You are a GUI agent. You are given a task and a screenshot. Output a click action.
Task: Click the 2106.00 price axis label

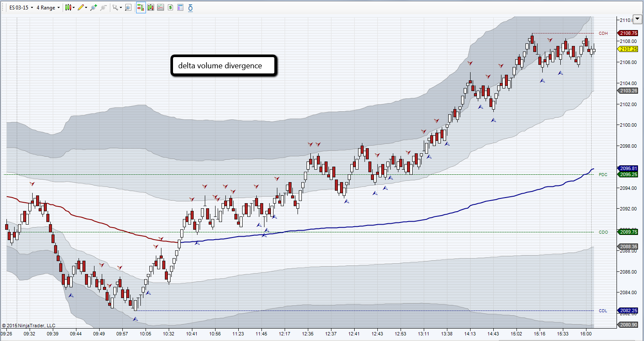[627, 62]
